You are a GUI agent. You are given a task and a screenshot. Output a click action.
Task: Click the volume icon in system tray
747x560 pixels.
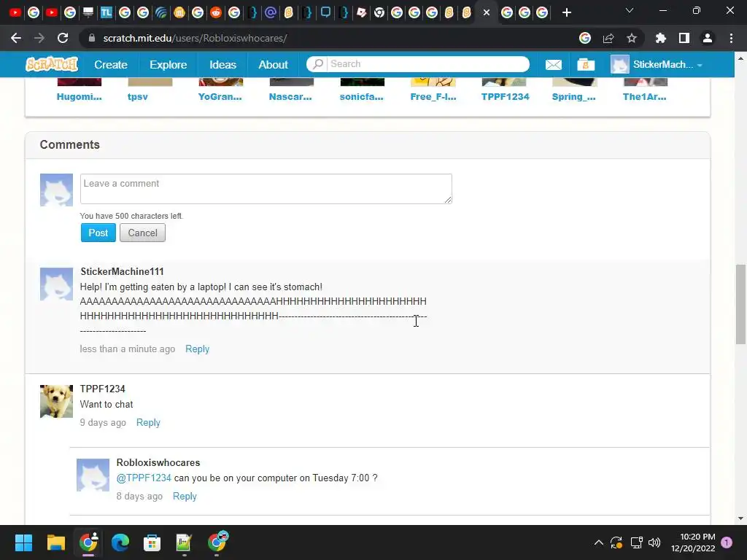654,542
